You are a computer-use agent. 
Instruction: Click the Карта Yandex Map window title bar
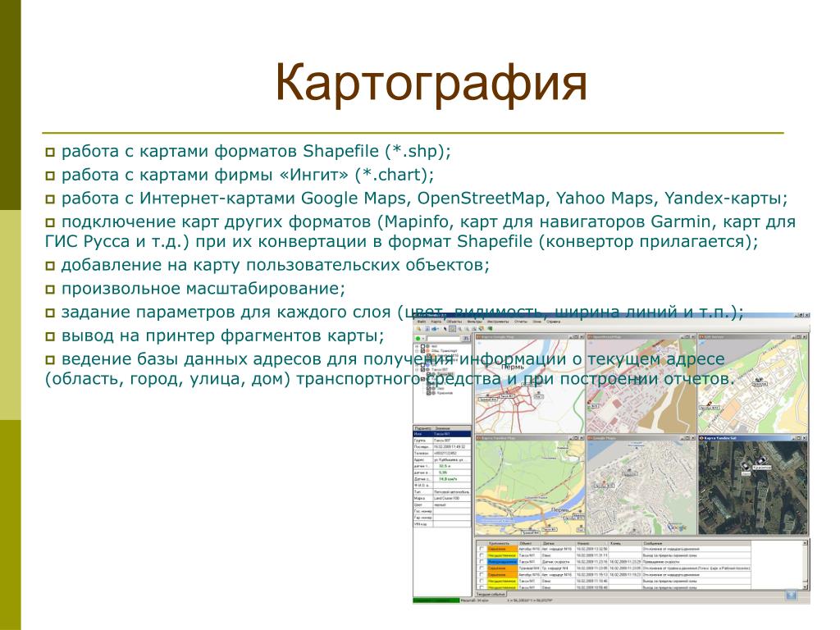click(x=531, y=438)
